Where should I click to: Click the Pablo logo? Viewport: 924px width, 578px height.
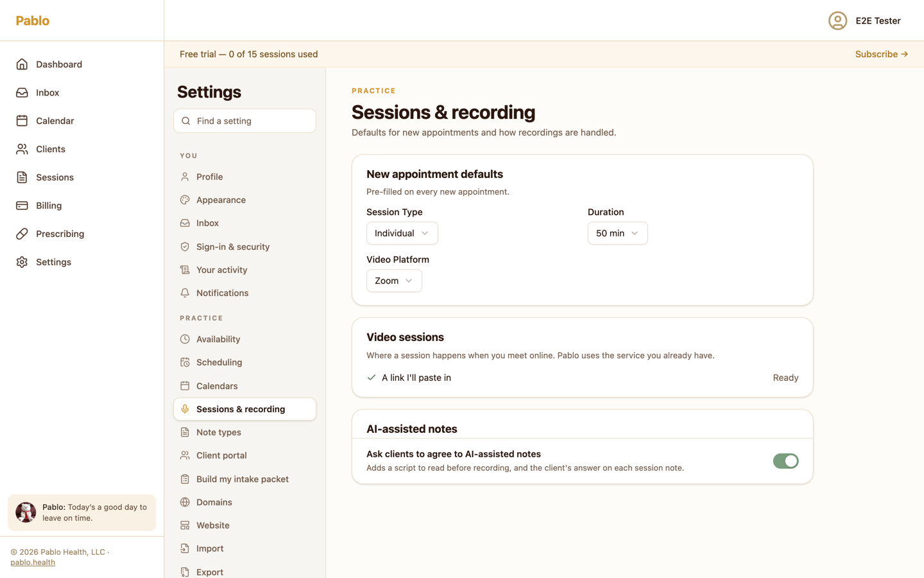click(33, 21)
